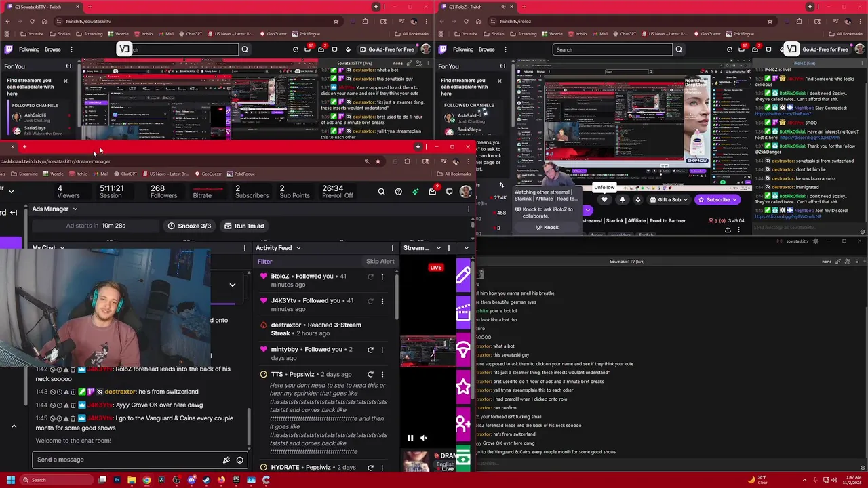Expand the chevron in the chat header box

click(233, 285)
